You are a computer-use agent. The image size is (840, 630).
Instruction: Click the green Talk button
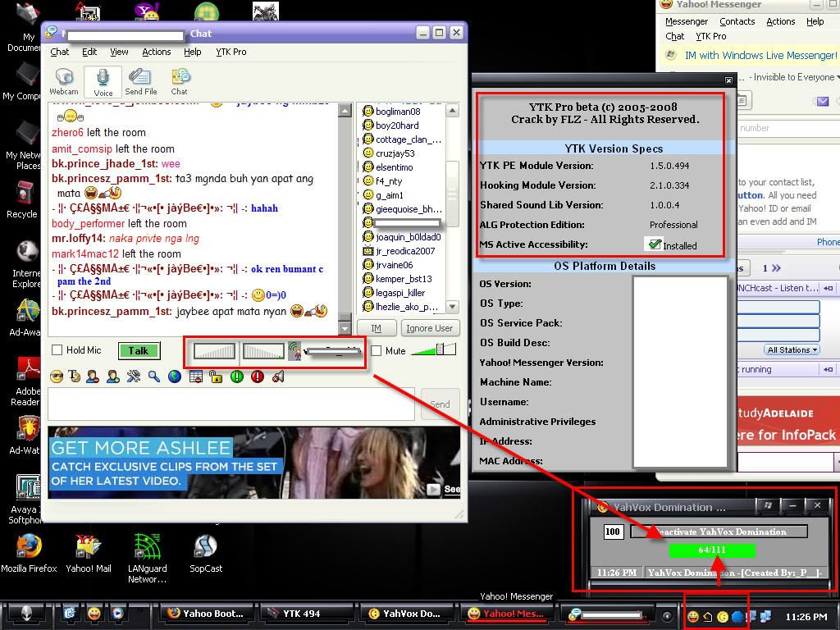tap(138, 351)
